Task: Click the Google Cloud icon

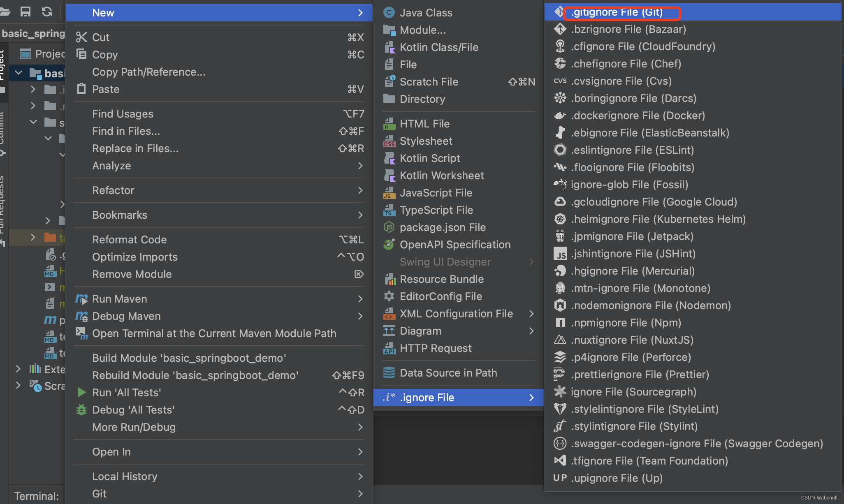Action: click(x=560, y=202)
